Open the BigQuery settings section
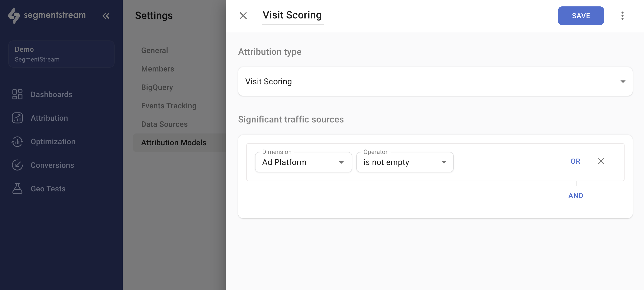 (157, 87)
